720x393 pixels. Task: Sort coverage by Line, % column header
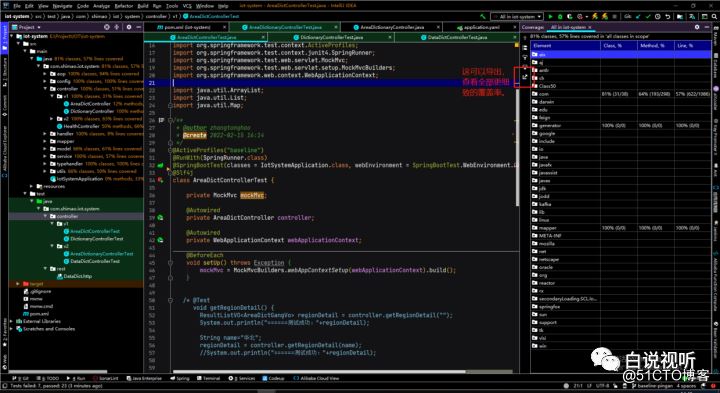tap(692, 45)
